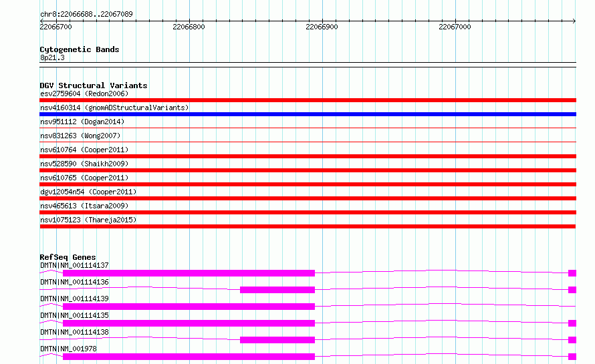Click the chr8:22066688..22067089 region label

[86, 14]
